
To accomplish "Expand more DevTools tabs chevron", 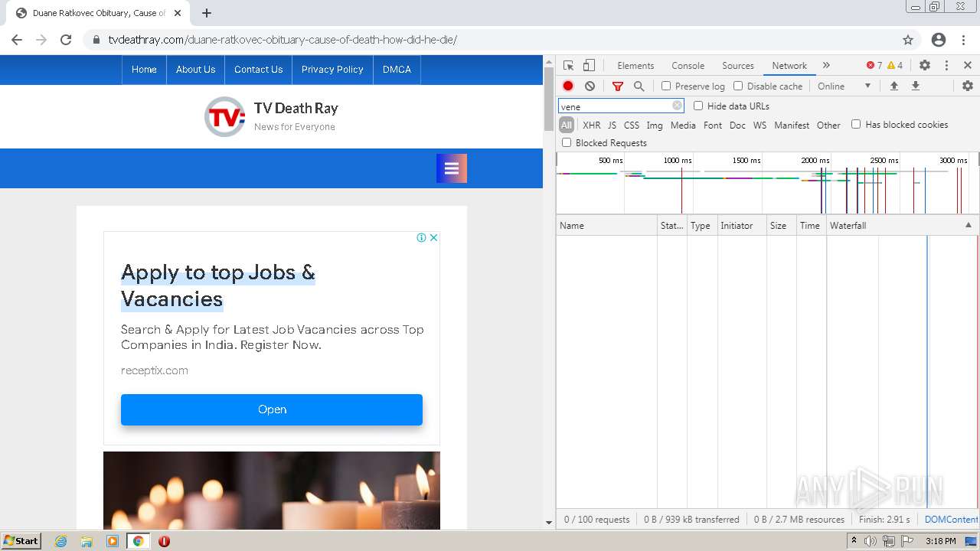I will click(x=826, y=66).
